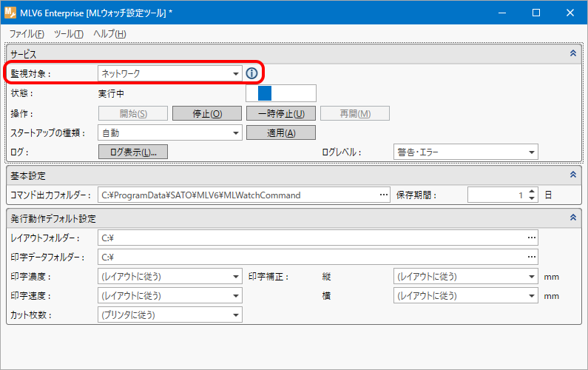Click the 一時停止(U) button

point(281,113)
